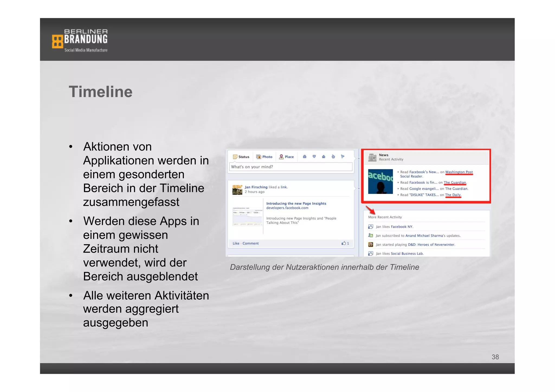Click Like under the Page Insights post

236,243
